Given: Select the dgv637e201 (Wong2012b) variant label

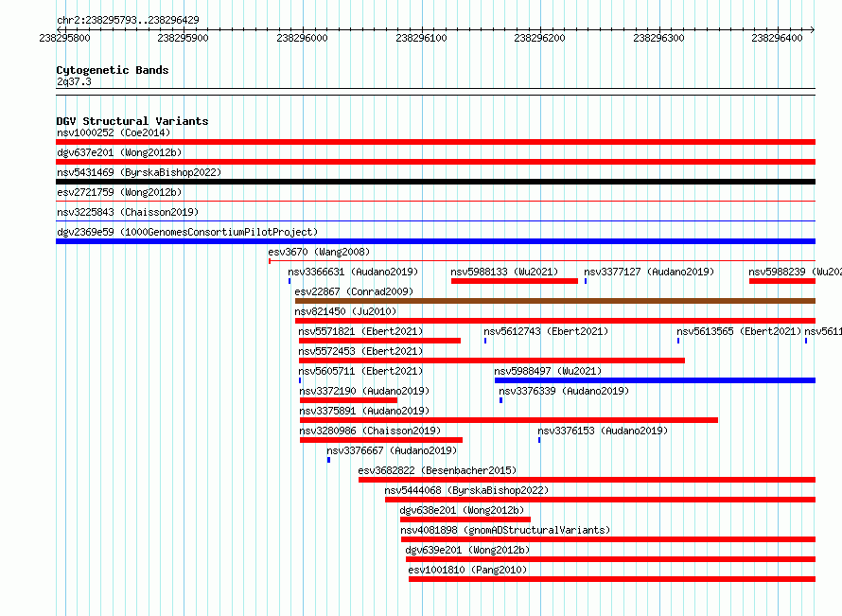Looking at the screenshot, I should 119,152.
